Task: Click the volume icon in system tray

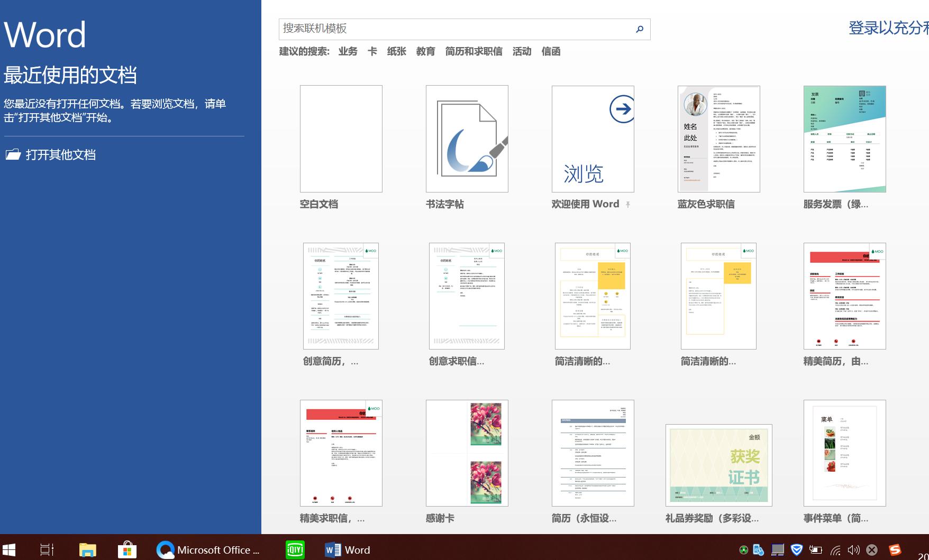Action: 853,549
